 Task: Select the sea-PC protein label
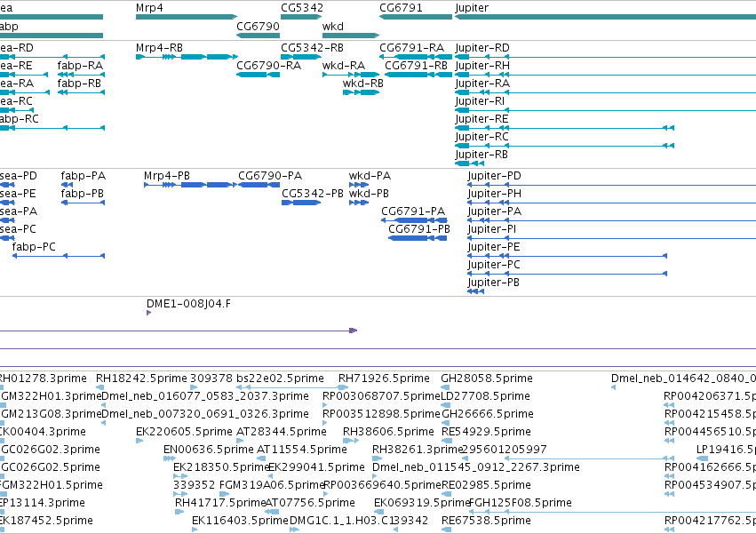tap(18, 229)
